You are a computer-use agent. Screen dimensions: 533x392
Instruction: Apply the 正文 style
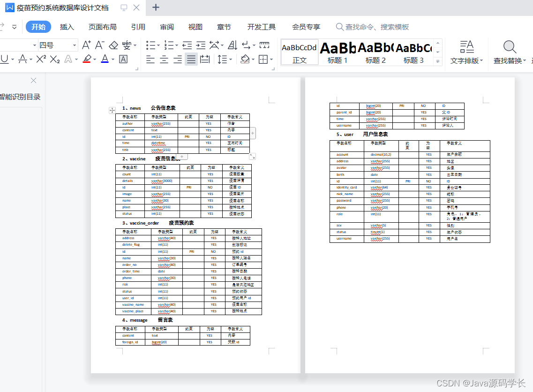(x=300, y=53)
